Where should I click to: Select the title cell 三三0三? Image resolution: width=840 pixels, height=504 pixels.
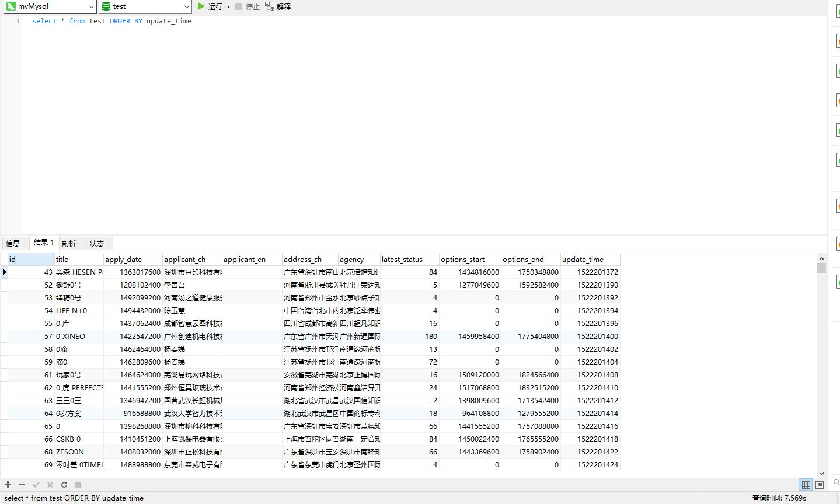79,401
